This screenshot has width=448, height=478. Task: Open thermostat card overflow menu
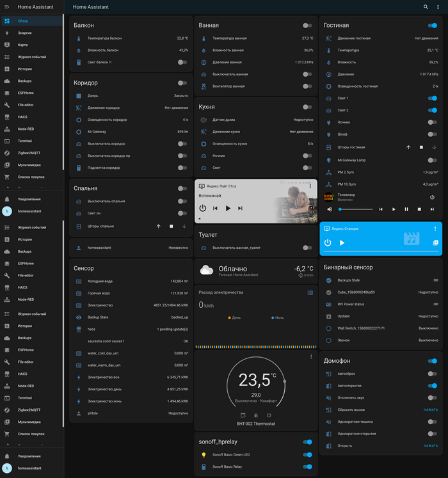pyautogui.click(x=311, y=356)
